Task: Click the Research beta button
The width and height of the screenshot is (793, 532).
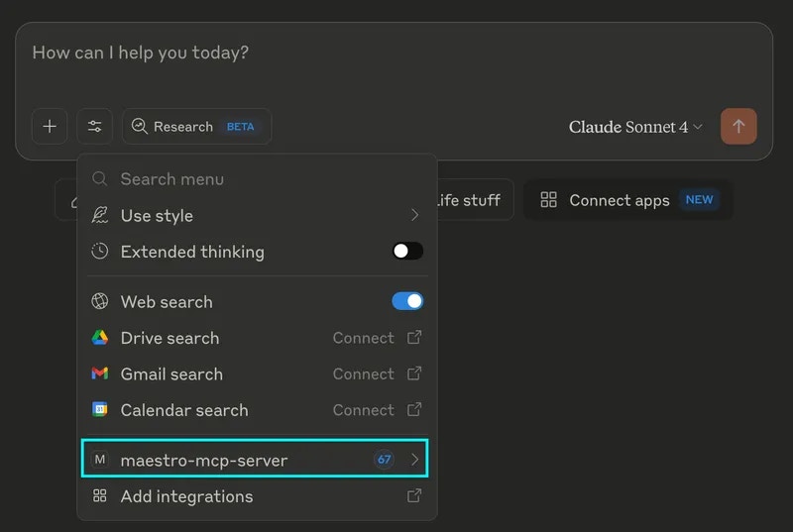Action: tap(196, 127)
